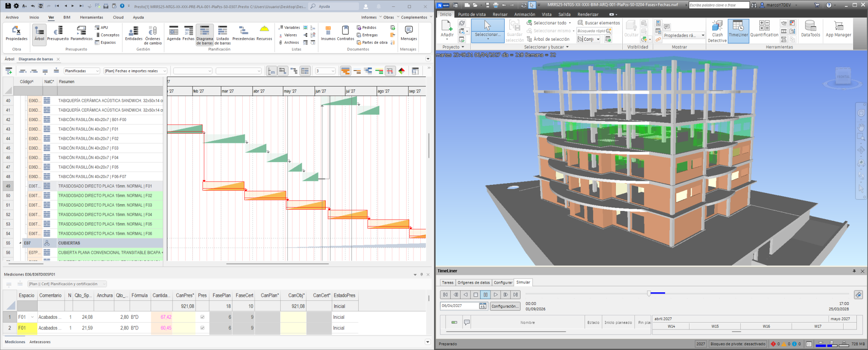Screen dimensions: 868x350
Task: Open the Archivo menu in Presto
Action: coord(12,18)
